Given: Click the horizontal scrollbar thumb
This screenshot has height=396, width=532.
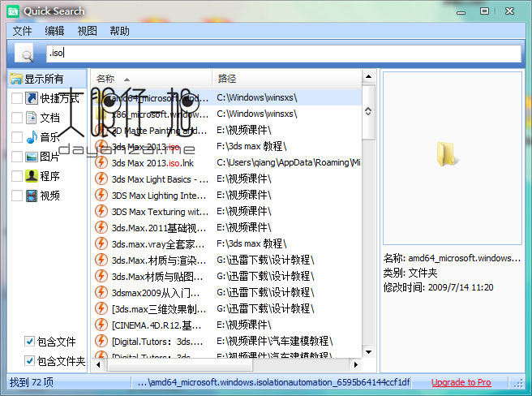Looking at the screenshot, I should coord(180,365).
